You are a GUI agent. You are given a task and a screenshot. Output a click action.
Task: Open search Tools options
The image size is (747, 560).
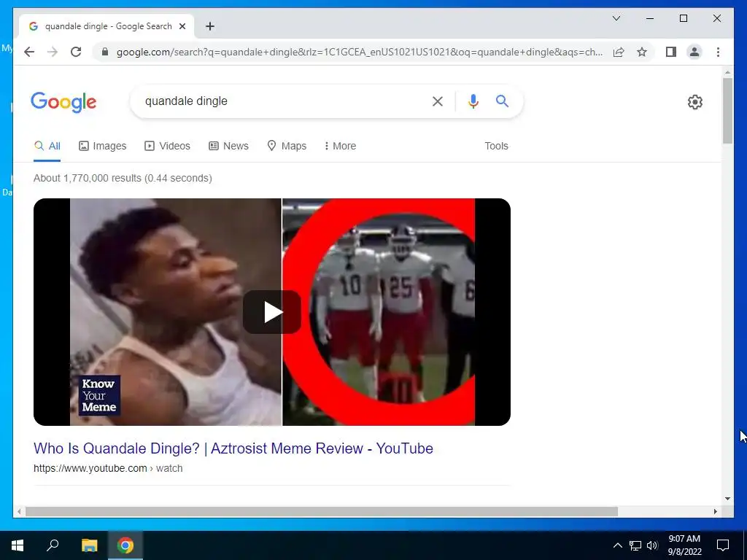496,146
